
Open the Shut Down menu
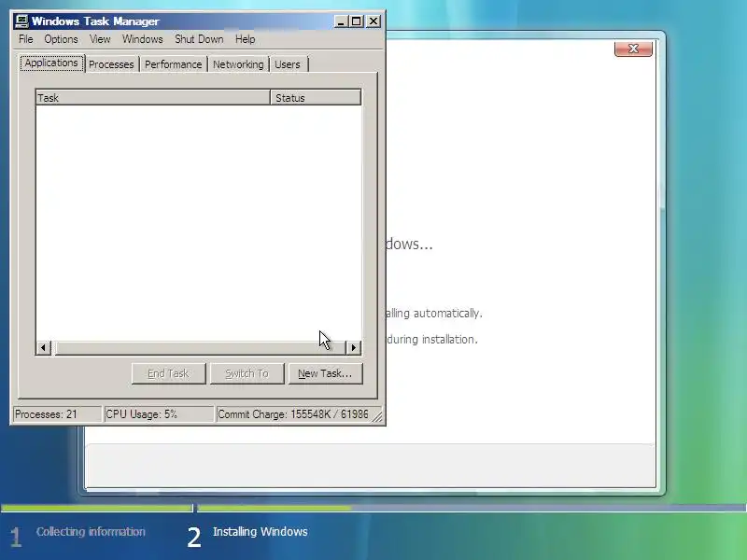point(199,39)
